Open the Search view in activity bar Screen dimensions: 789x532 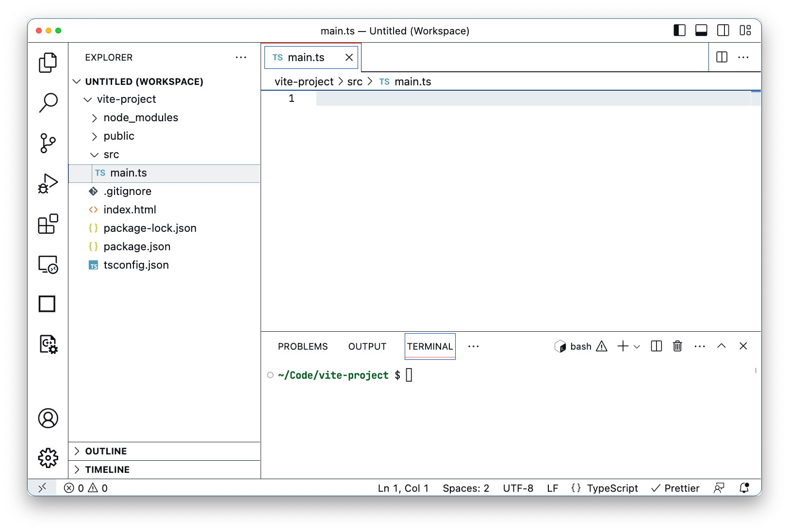point(48,103)
